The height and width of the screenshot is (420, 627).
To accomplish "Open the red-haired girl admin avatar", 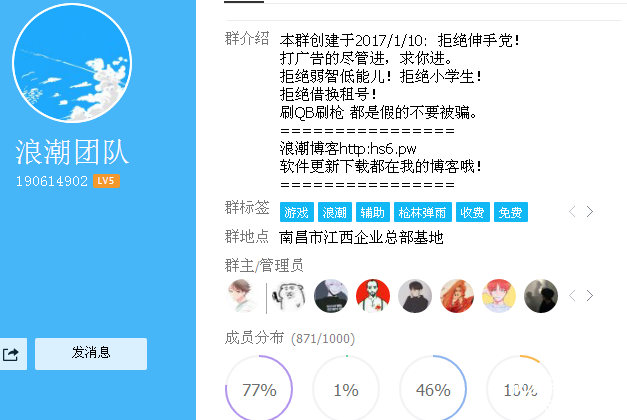I will click(457, 296).
